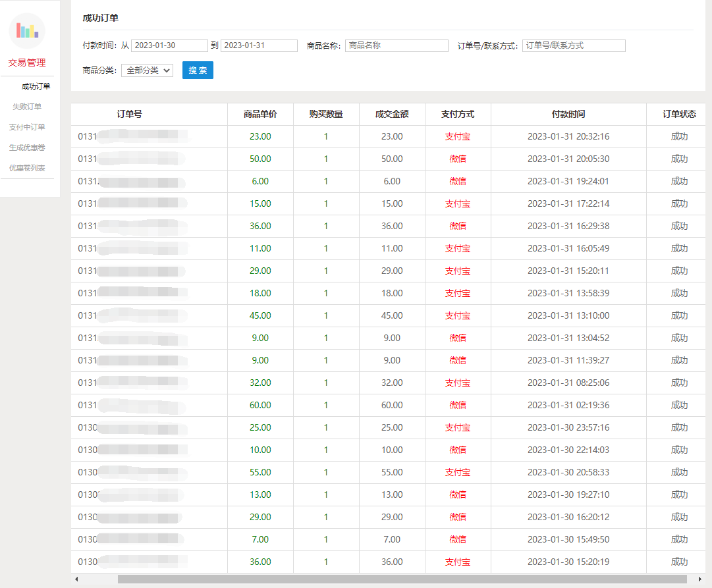The height and width of the screenshot is (588, 712).
Task: Click unit price 32.00 in green
Action: [260, 383]
